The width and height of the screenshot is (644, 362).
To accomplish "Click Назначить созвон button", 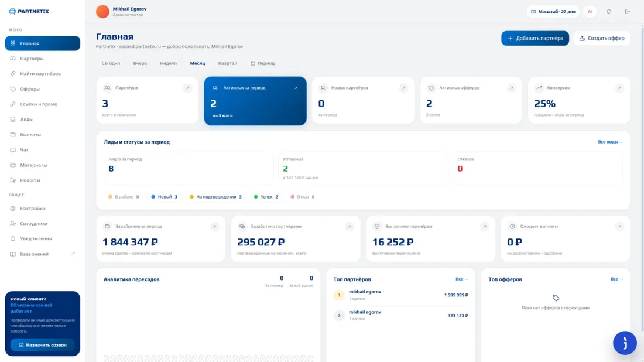I will click(43, 345).
